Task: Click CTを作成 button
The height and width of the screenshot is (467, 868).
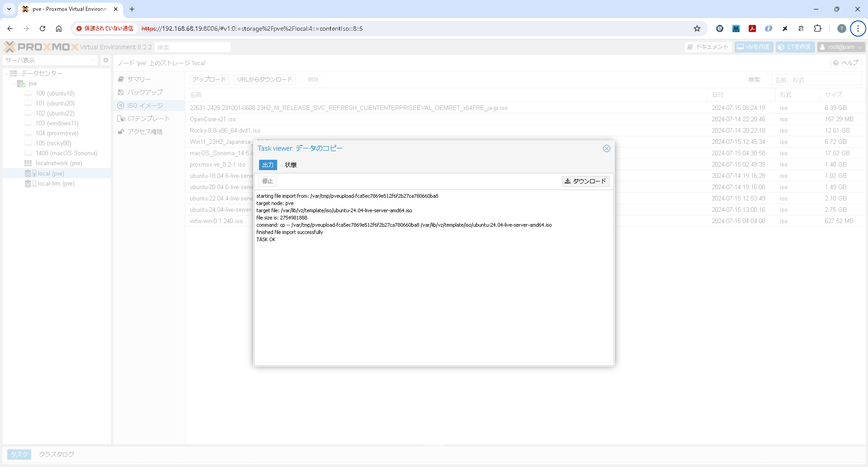Action: [795, 47]
